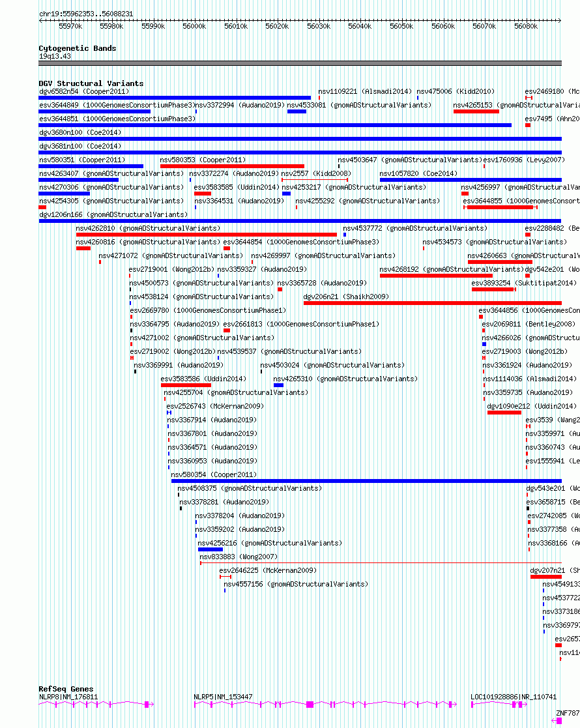The height and width of the screenshot is (728, 580).
Task: Click the esv1760936 (Levy2007) label
Action: click(524, 160)
